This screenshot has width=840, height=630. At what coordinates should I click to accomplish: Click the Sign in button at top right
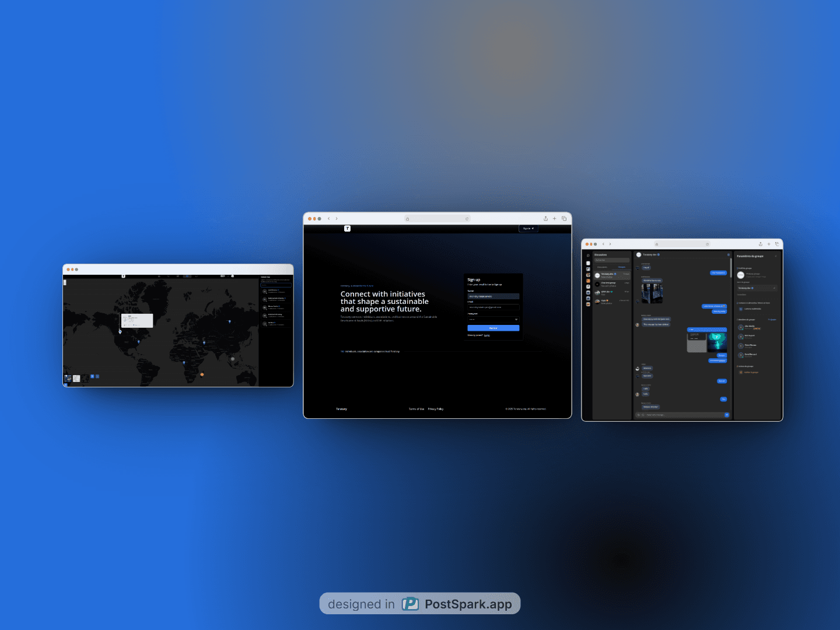(x=528, y=229)
